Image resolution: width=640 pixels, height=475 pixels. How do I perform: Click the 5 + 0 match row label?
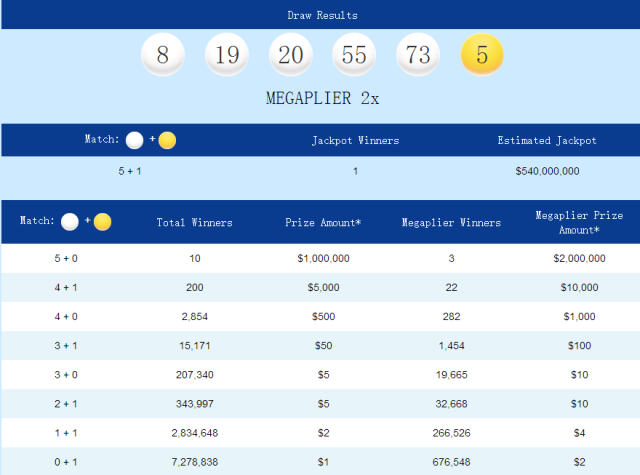tap(66, 258)
